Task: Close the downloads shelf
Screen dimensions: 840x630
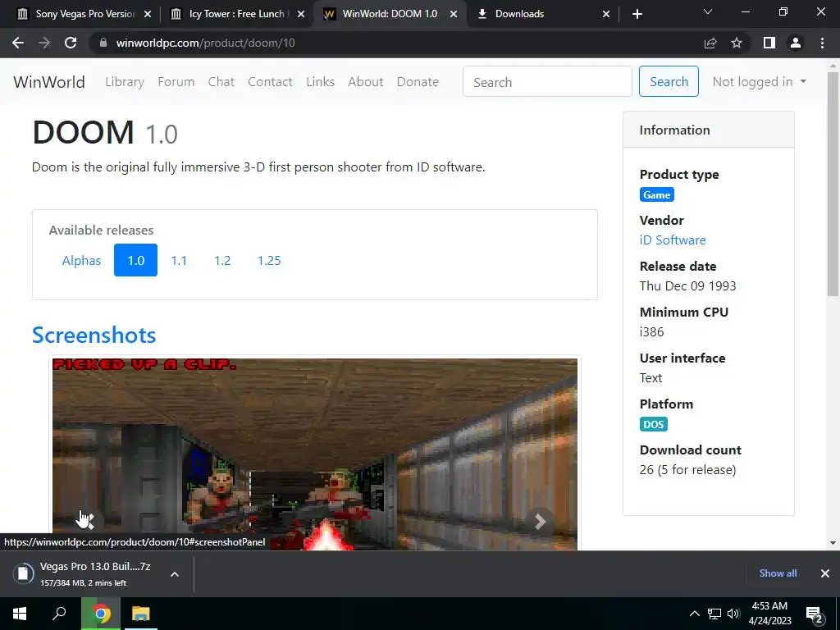Action: click(x=825, y=573)
